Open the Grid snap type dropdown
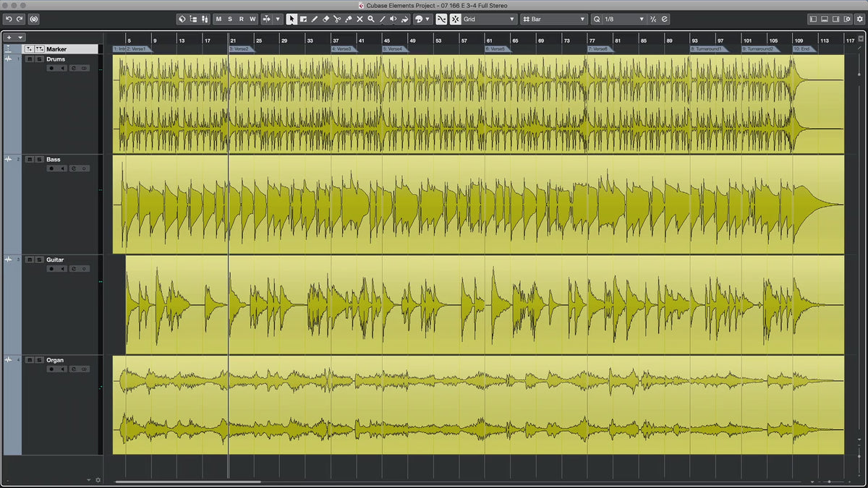The width and height of the screenshot is (868, 488). (489, 19)
